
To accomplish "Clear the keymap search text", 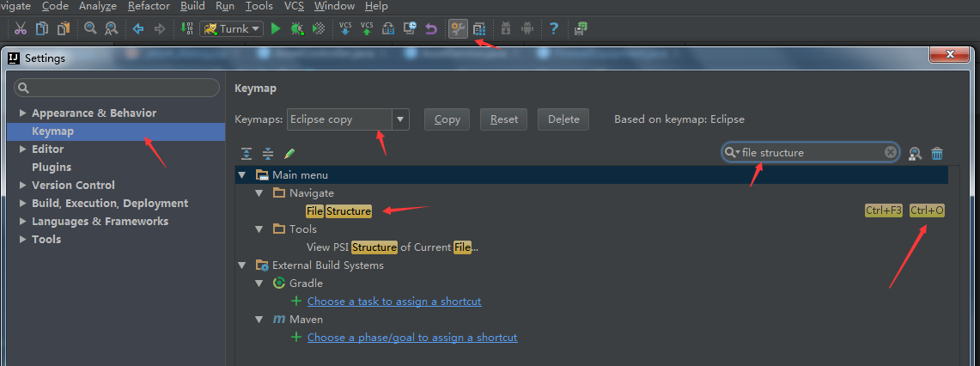I will coord(891,153).
